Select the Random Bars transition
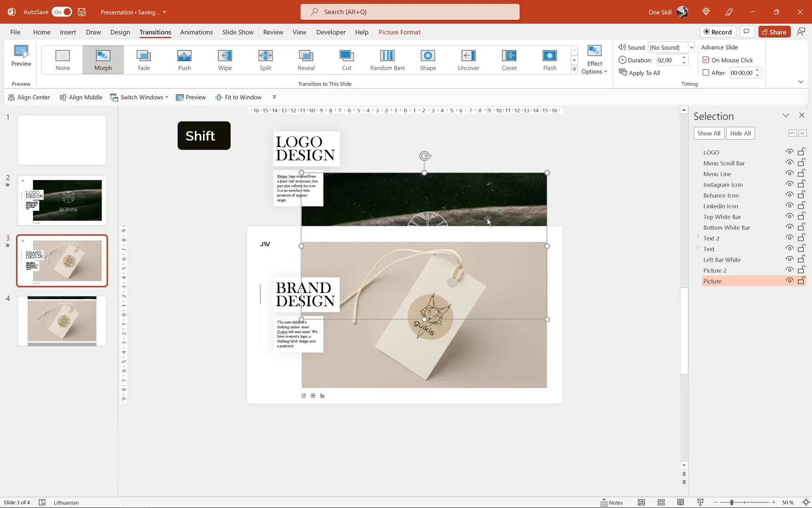Image resolution: width=812 pixels, height=508 pixels. [387, 60]
